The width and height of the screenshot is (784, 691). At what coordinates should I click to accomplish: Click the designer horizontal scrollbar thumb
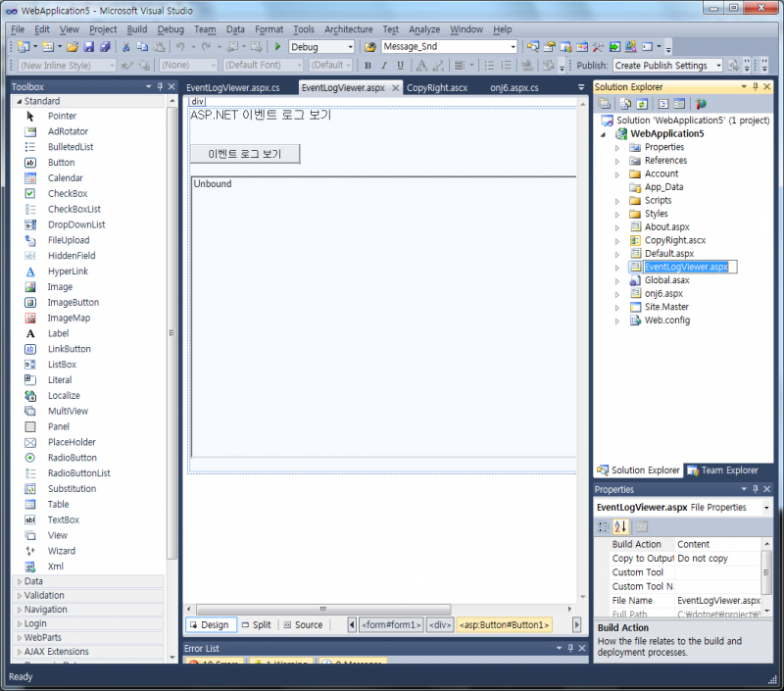tap(323, 609)
